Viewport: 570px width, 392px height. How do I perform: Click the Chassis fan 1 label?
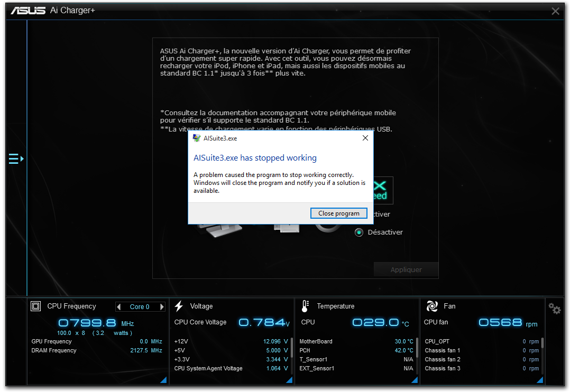coord(443,351)
